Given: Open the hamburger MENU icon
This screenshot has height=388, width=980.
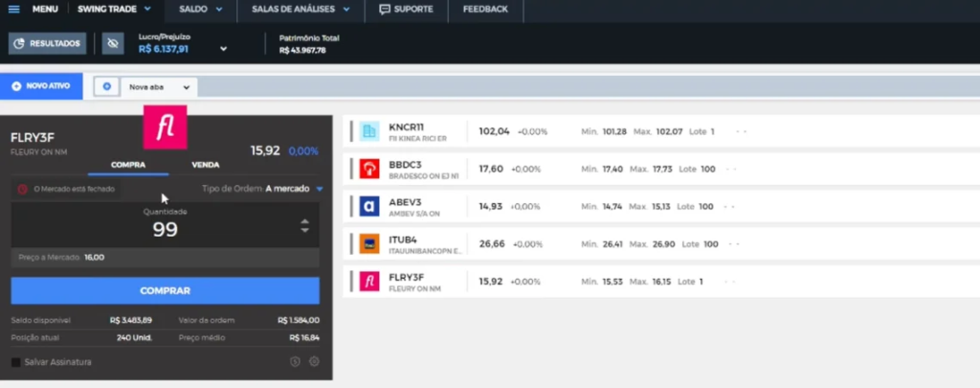Looking at the screenshot, I should pyautogui.click(x=13, y=10).
